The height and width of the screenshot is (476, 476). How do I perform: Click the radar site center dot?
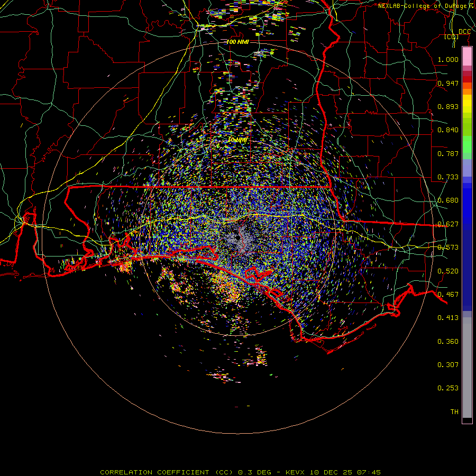pos(237,239)
